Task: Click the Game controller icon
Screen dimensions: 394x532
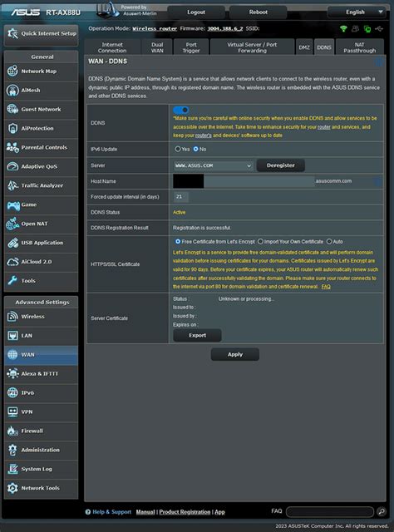Action: pos(13,204)
